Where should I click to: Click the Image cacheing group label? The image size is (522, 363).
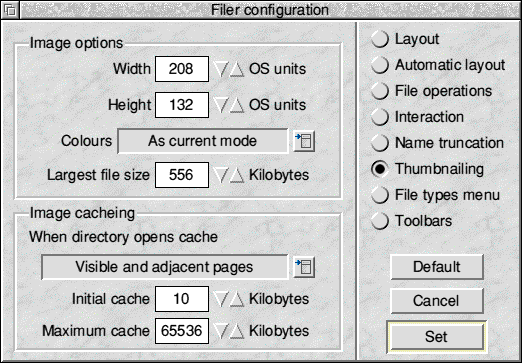(x=82, y=213)
